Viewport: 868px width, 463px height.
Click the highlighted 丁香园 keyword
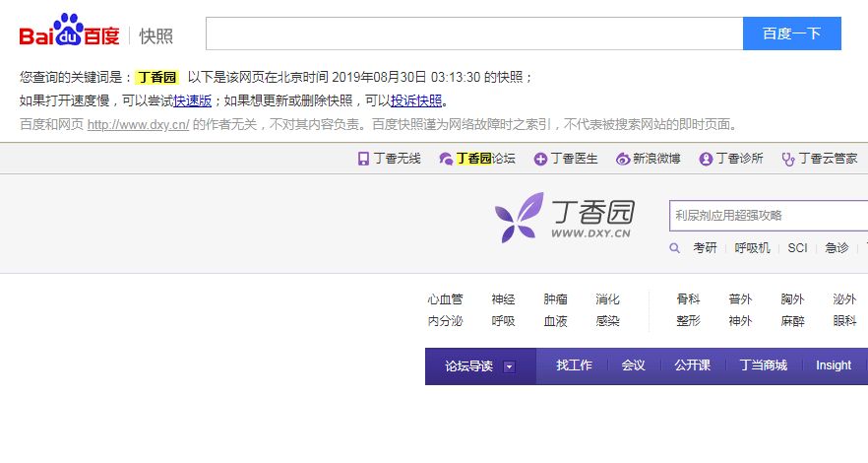[156, 77]
